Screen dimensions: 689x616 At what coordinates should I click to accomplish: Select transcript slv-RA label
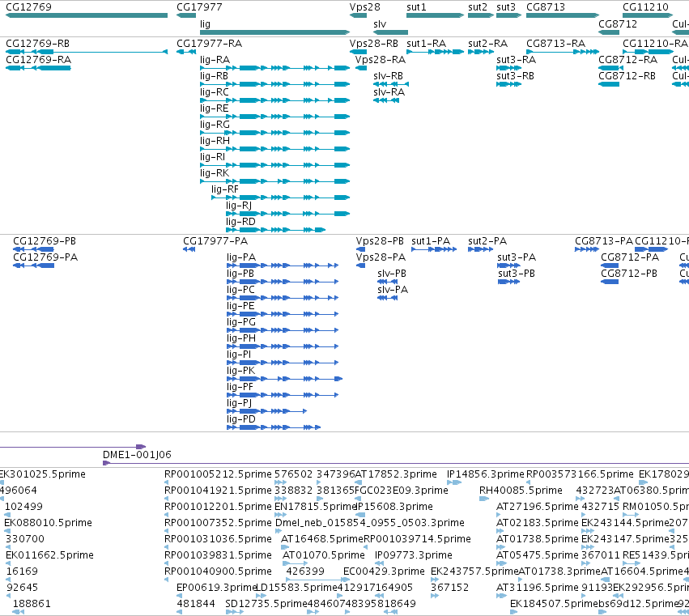(x=389, y=91)
